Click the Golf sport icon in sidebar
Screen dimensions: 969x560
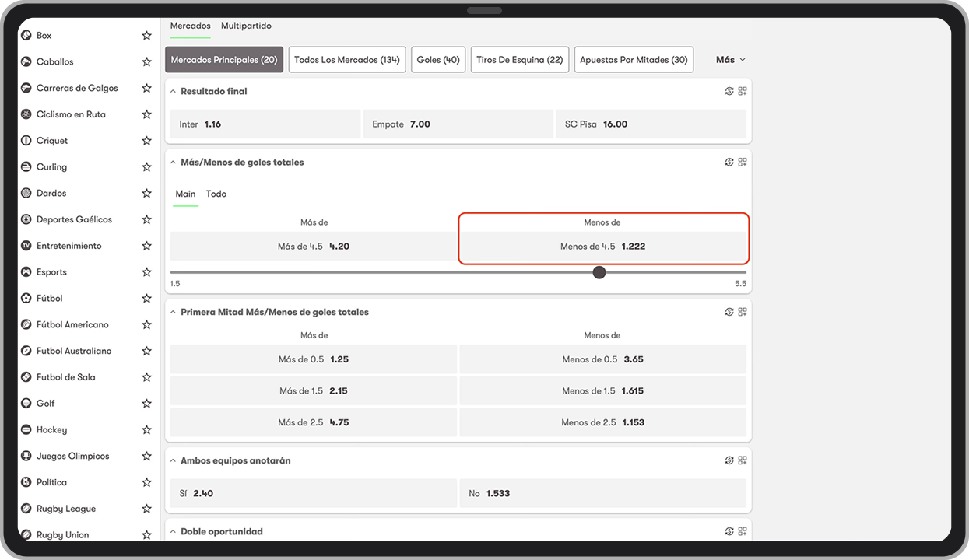26,404
